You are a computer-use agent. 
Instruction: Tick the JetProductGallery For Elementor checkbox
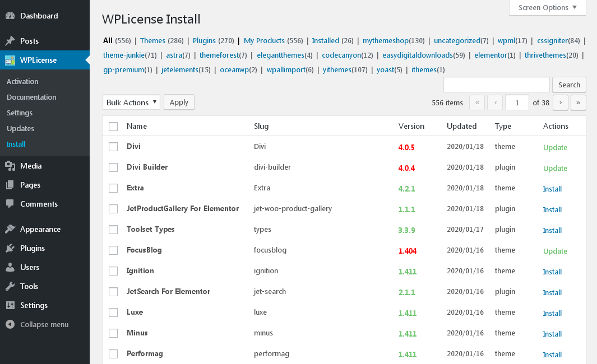(x=113, y=209)
